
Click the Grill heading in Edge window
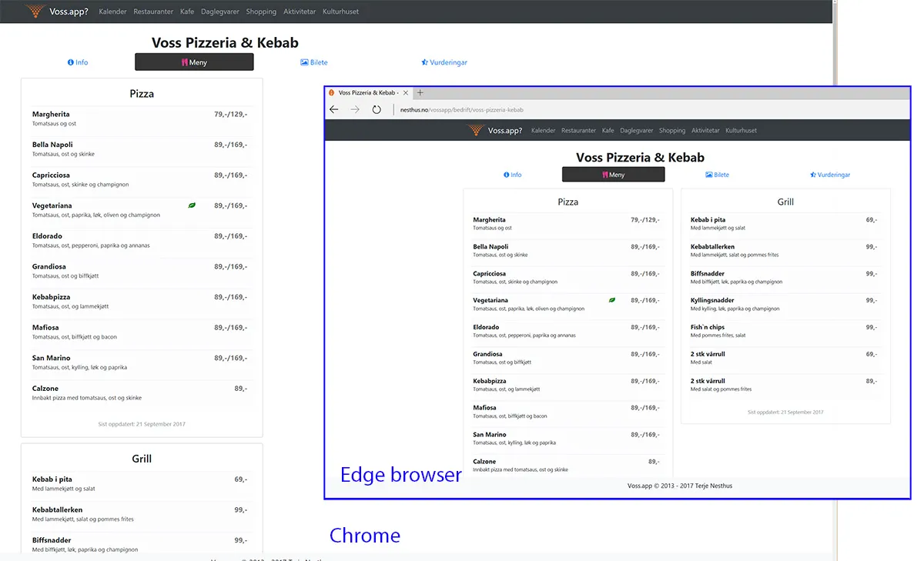tap(785, 202)
